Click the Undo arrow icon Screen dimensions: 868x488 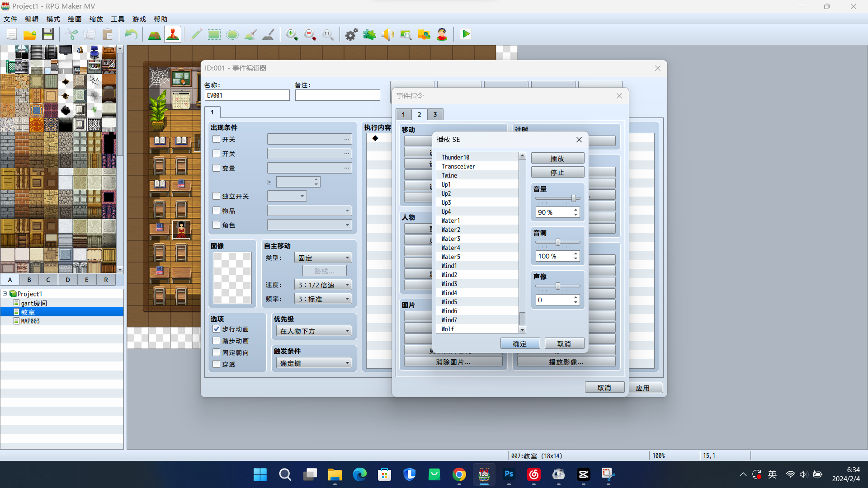131,34
